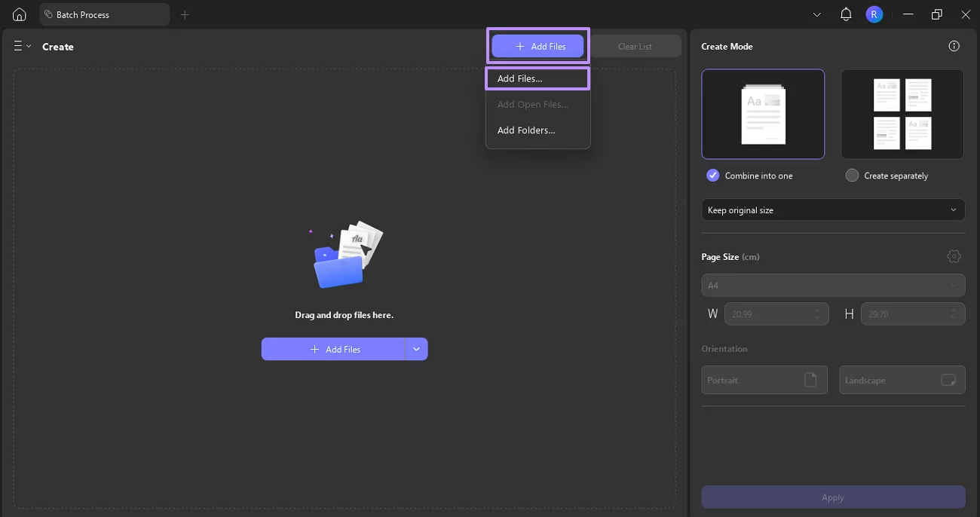The image size is (980, 517).
Task: Expand the Add Files split-button arrow
Action: [416, 349]
